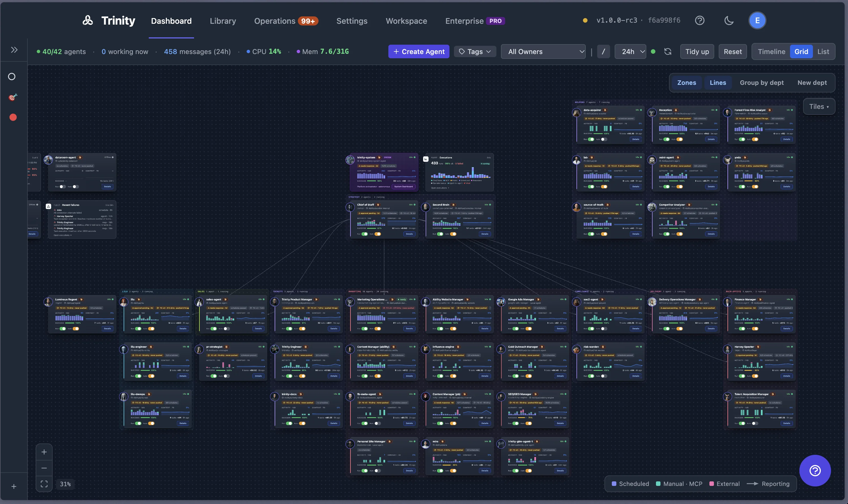
Task: Click the Recent failures warning icon
Action: point(48,206)
